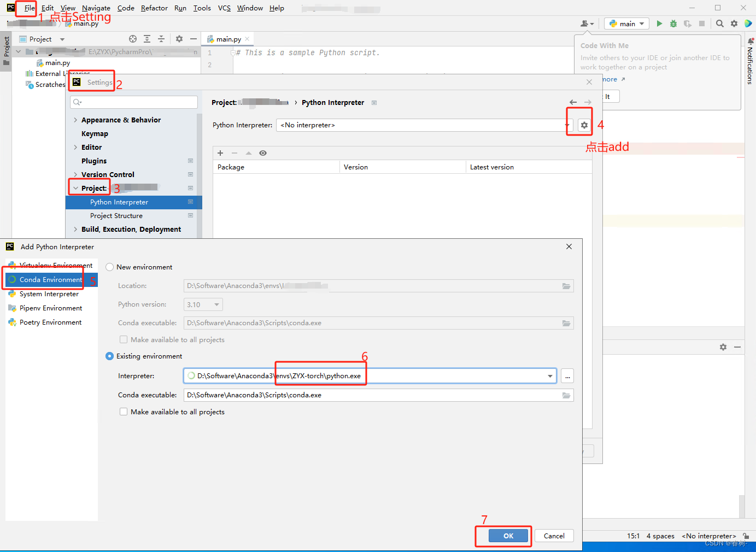
Task: Open the Refactor menu
Action: pos(154,8)
